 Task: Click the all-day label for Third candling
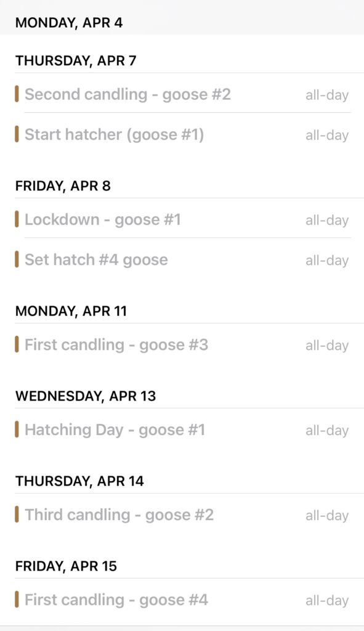(x=327, y=516)
